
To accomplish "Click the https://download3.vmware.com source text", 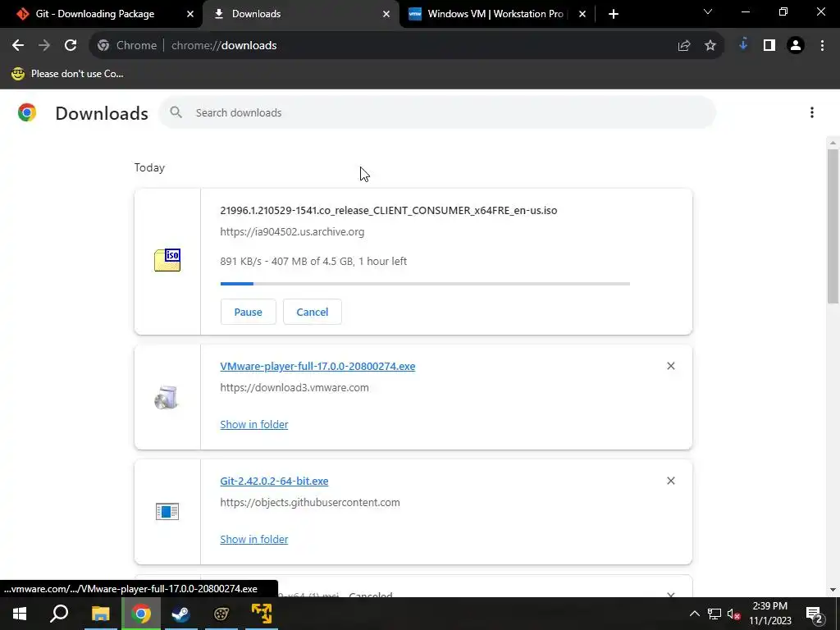I will [x=294, y=388].
